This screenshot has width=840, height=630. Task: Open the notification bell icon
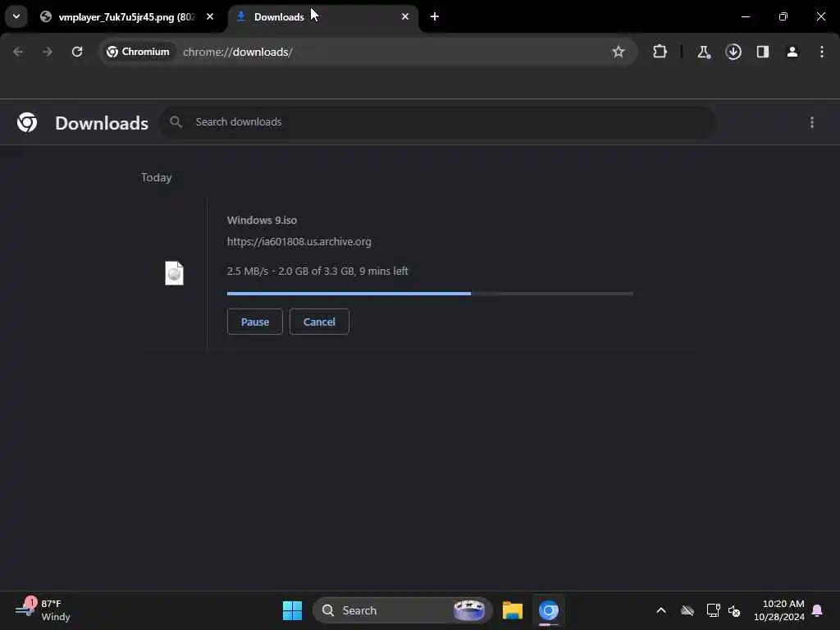point(817,610)
